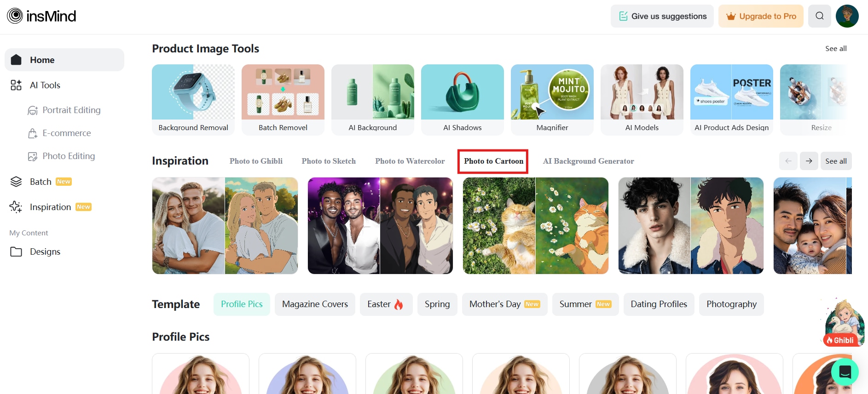Click See all in Inspiration section
Viewport: 868px width, 394px height.
pos(836,161)
